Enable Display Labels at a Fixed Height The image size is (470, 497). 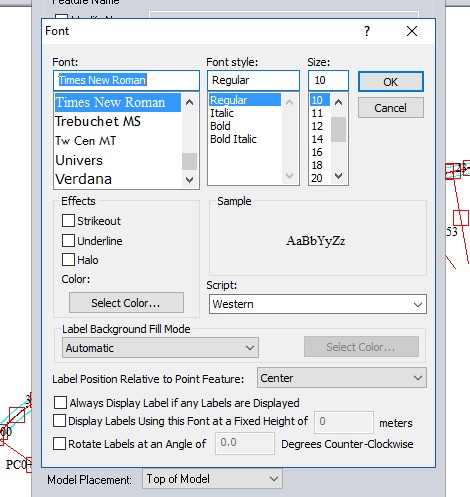click(59, 421)
